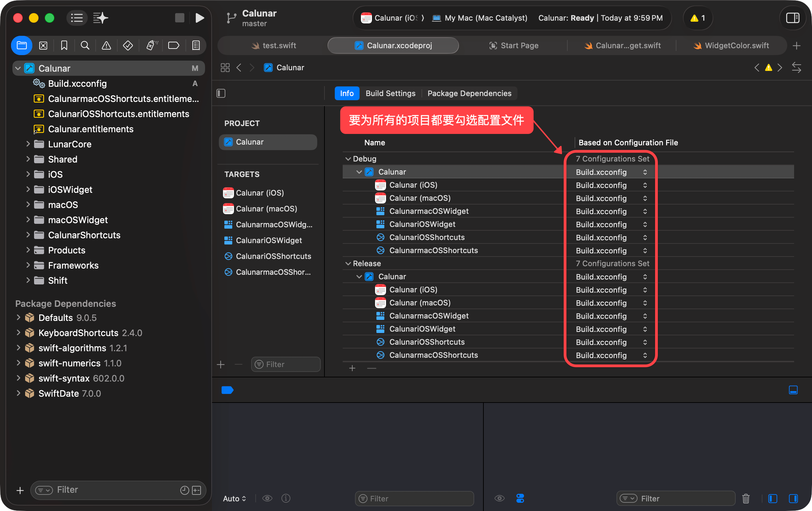Open the breakpoint navigator icon
812x511 pixels.
click(173, 45)
